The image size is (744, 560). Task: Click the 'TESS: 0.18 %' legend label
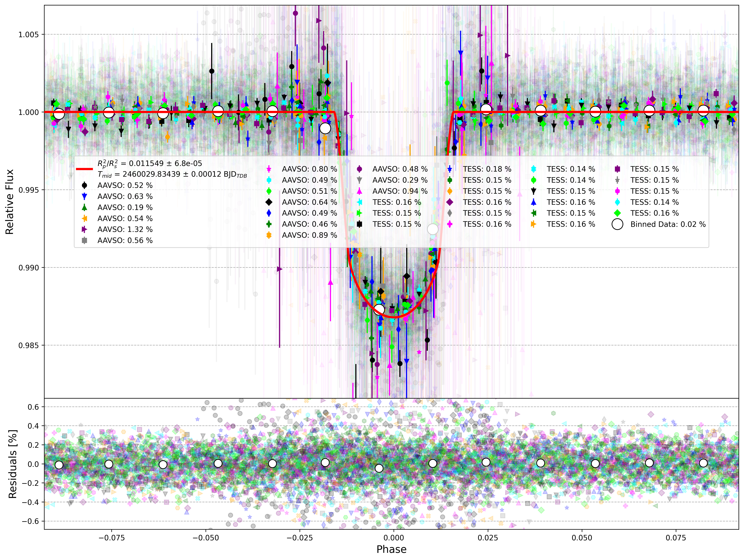487,169
